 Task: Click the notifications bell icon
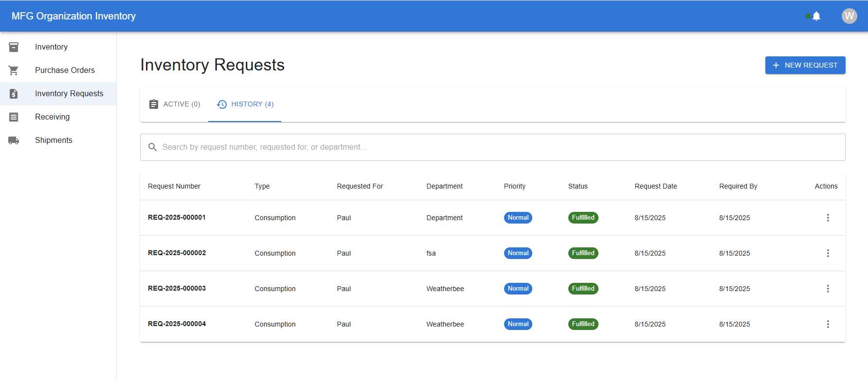tap(816, 16)
